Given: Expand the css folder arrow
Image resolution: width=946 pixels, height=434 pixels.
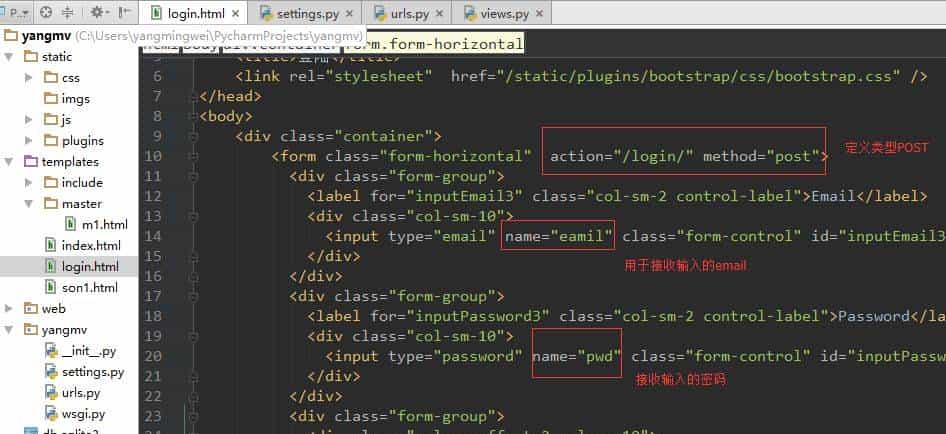Looking at the screenshot, I should 28,78.
